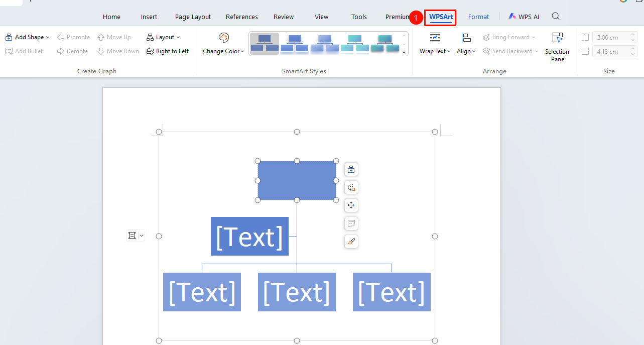
Task: Open the WPS AI tab
Action: [x=524, y=17]
